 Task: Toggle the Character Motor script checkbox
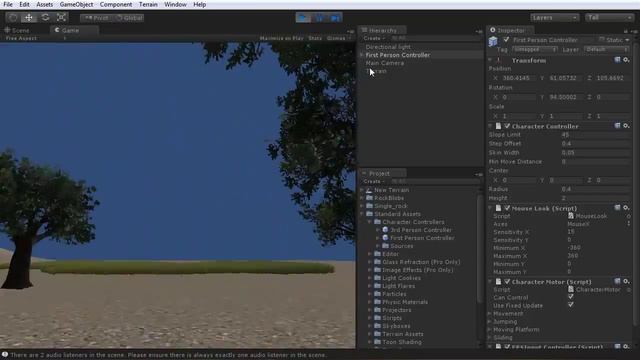pyautogui.click(x=507, y=282)
